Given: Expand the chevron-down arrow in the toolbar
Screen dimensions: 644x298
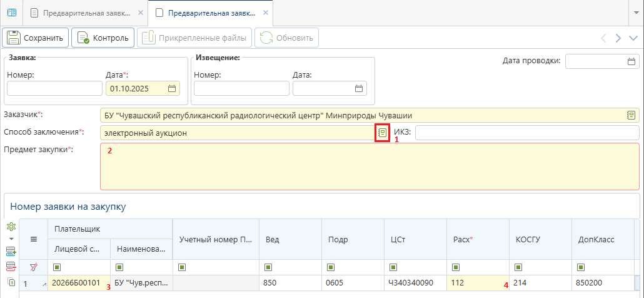Looking at the screenshot, I should point(633,38).
